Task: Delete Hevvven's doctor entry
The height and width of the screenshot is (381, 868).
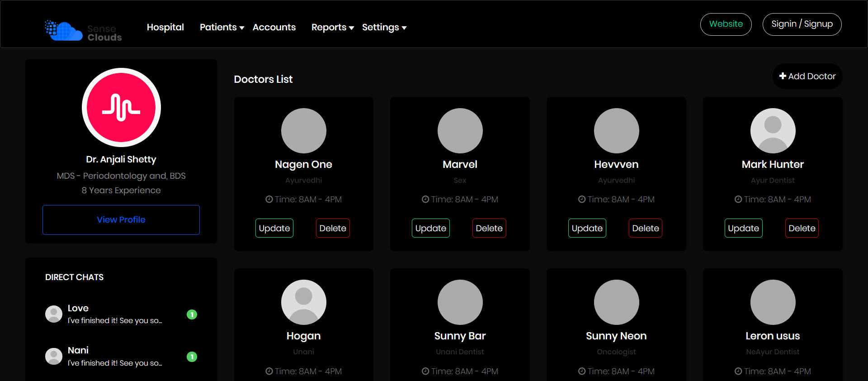Action: [646, 228]
